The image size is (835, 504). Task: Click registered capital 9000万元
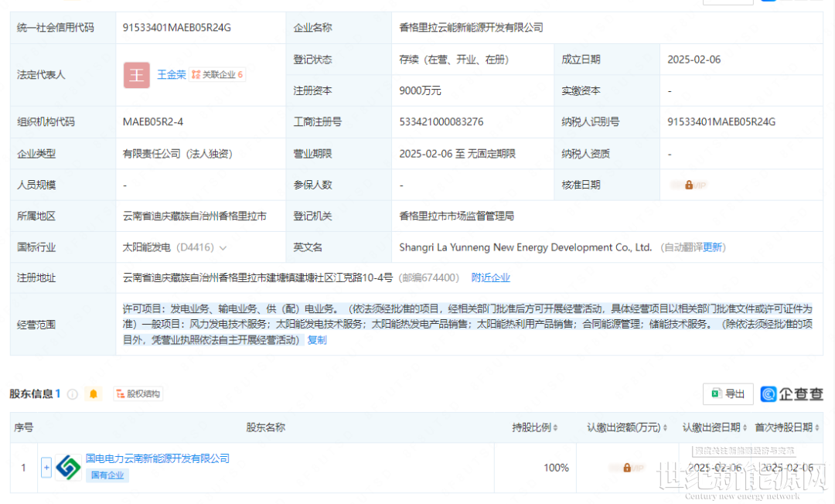tap(420, 91)
